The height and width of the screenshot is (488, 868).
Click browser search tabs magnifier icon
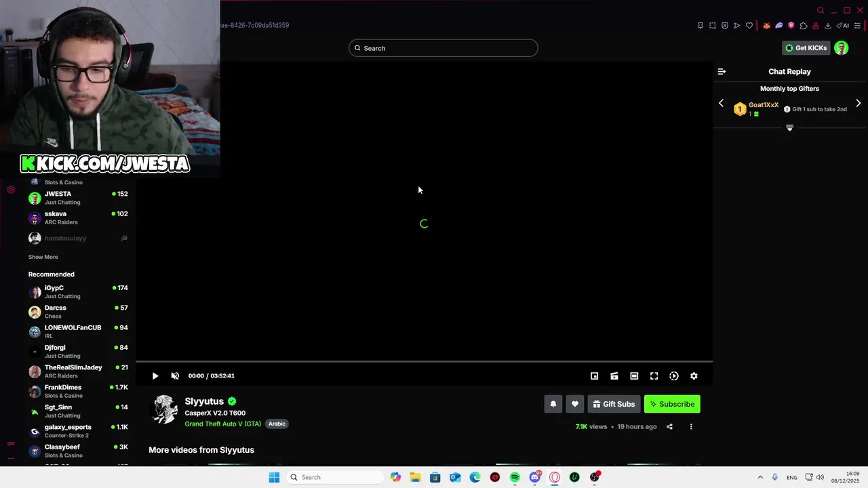821,10
